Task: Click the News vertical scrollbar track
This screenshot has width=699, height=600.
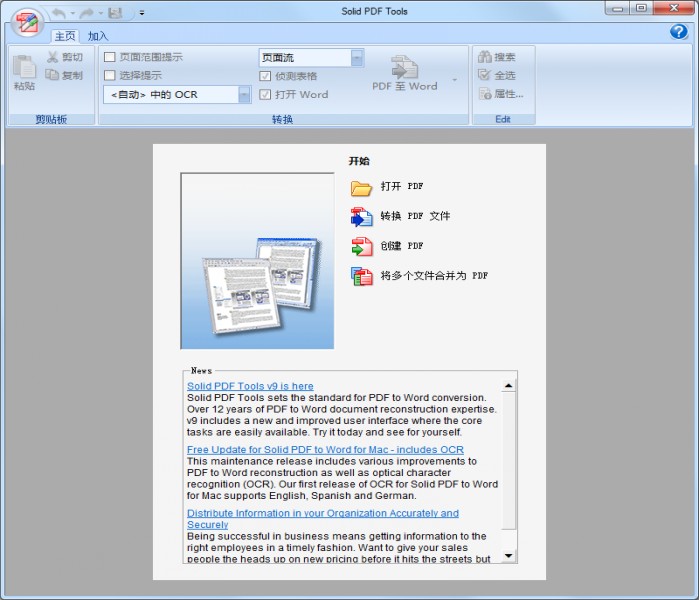Action: click(x=508, y=470)
